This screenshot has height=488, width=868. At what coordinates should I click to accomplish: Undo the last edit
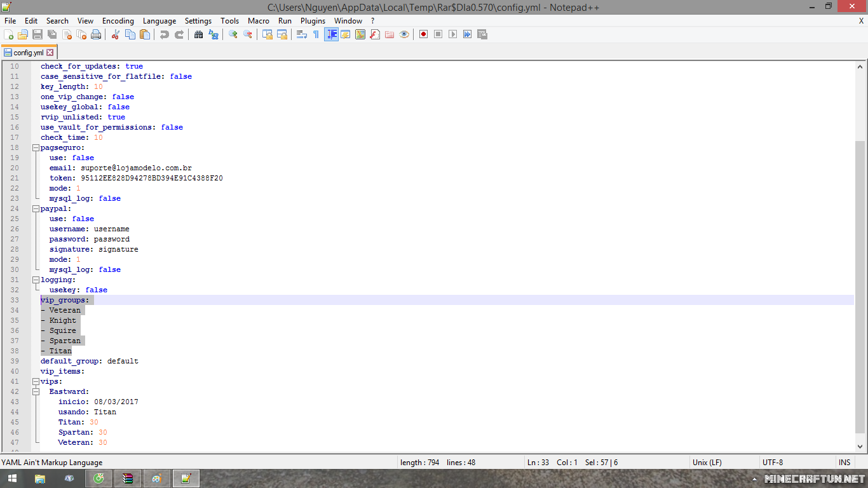pos(165,34)
